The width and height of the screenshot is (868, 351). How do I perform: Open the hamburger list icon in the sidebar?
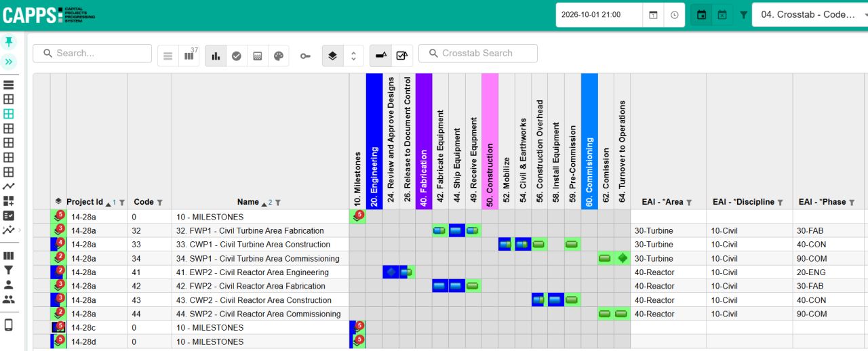coord(9,85)
